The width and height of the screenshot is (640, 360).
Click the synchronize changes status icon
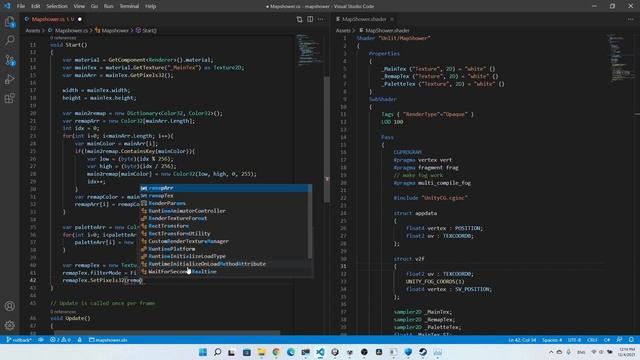pyautogui.click(x=41, y=340)
